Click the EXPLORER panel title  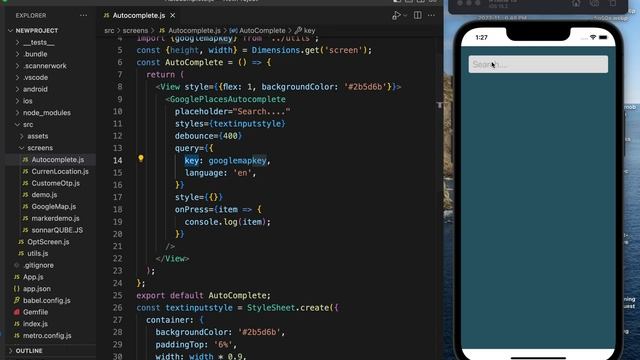pyautogui.click(x=31, y=16)
